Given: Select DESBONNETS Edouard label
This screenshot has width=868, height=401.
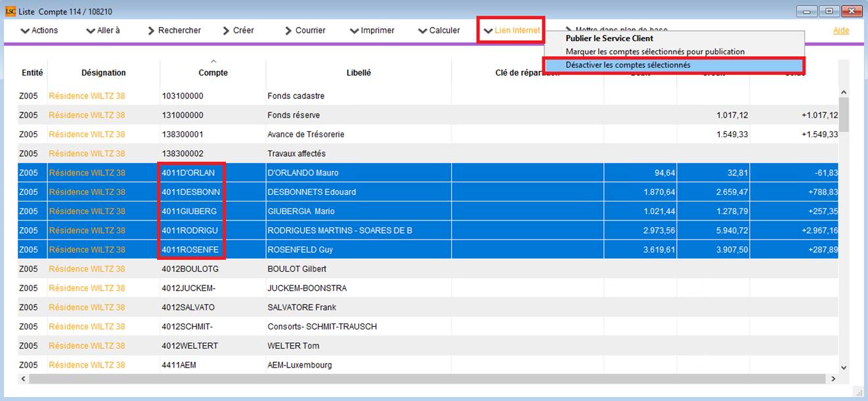Looking at the screenshot, I should 312,192.
